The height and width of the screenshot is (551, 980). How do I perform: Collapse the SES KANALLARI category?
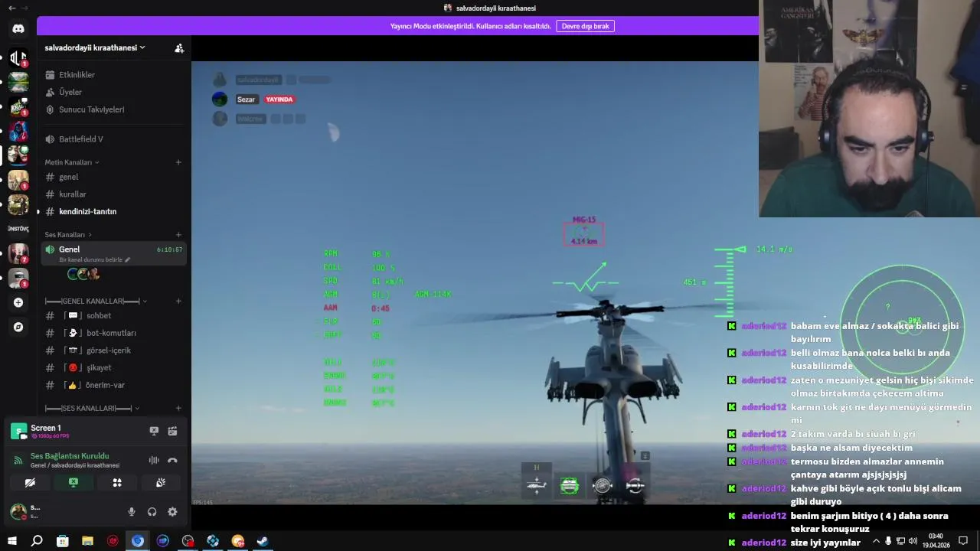[92, 409]
